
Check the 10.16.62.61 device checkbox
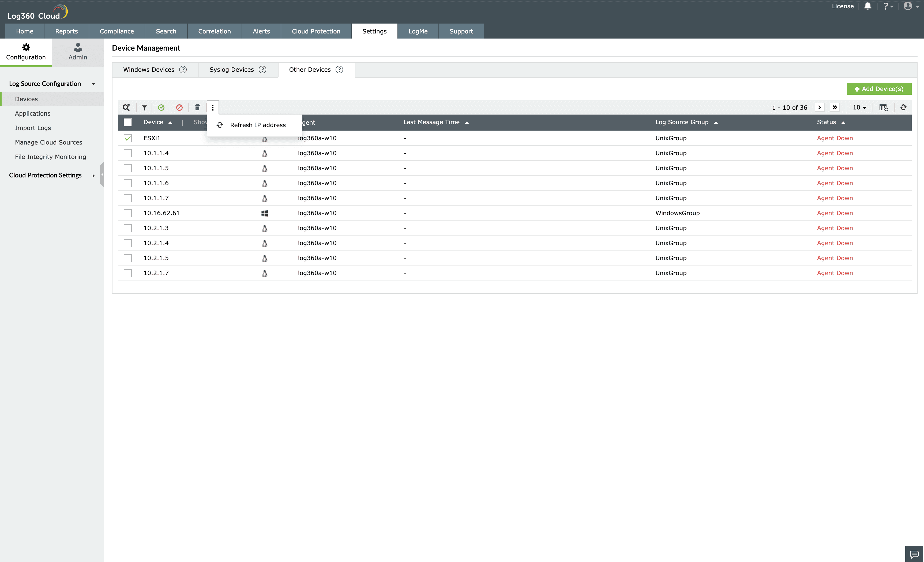coord(127,213)
